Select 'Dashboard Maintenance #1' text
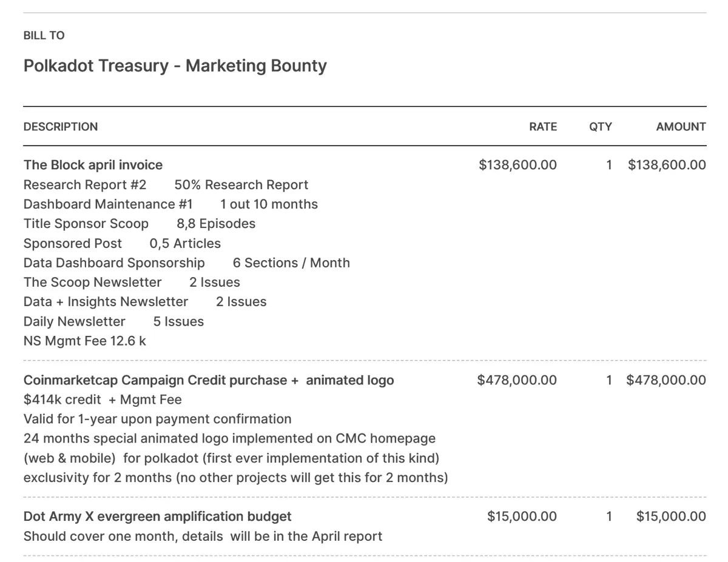 [108, 204]
